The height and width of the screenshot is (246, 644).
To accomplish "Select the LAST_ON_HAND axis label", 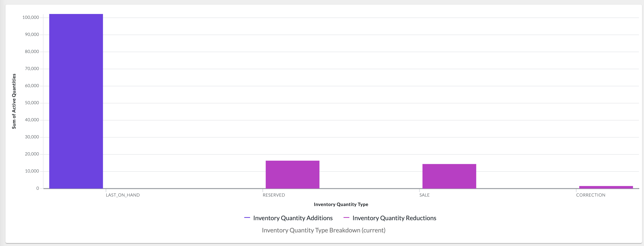I will point(123,195).
